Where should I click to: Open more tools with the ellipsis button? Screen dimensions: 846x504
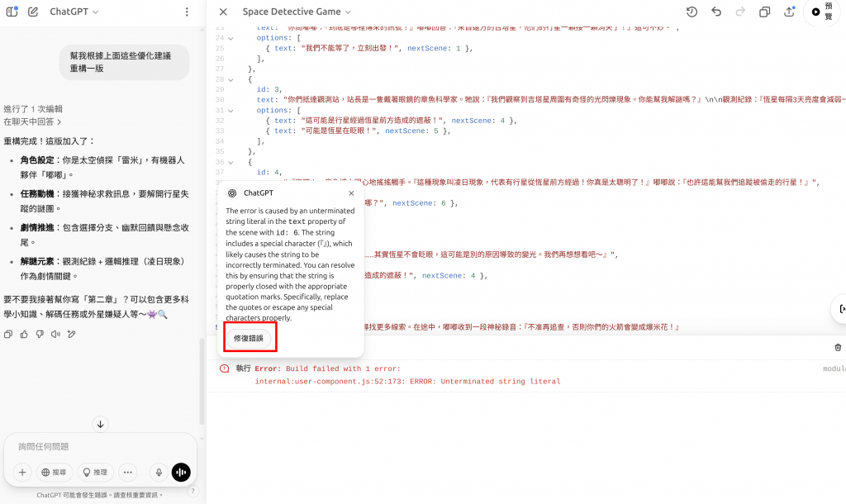click(128, 473)
